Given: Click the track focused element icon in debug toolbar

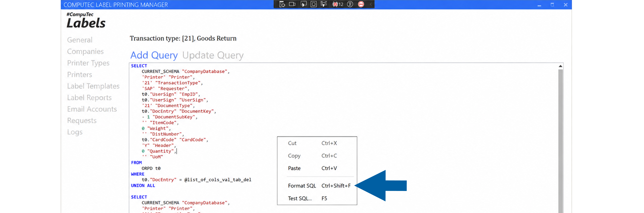Looking at the screenshot, I should tap(324, 4).
